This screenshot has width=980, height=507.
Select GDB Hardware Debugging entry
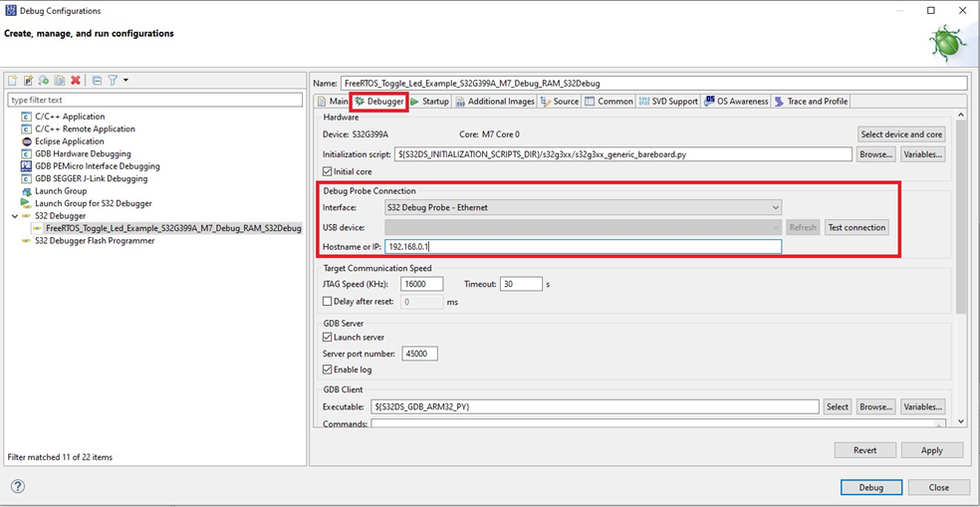83,153
